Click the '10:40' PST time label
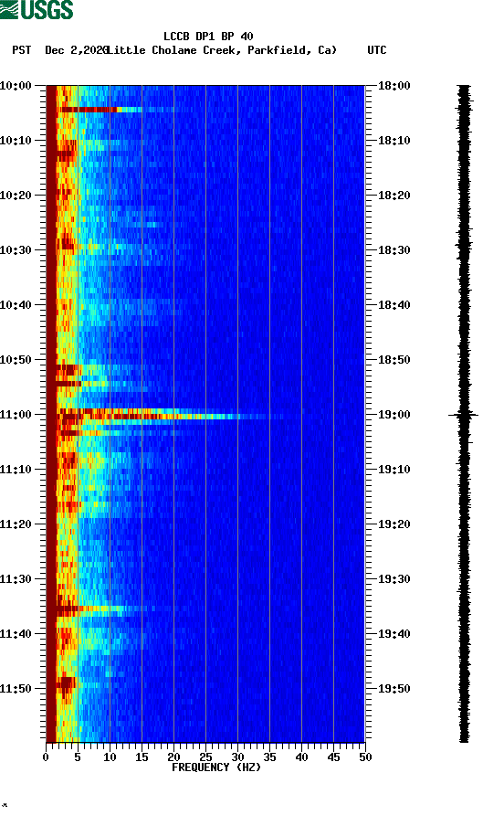This screenshot has width=504, height=815. (16, 304)
